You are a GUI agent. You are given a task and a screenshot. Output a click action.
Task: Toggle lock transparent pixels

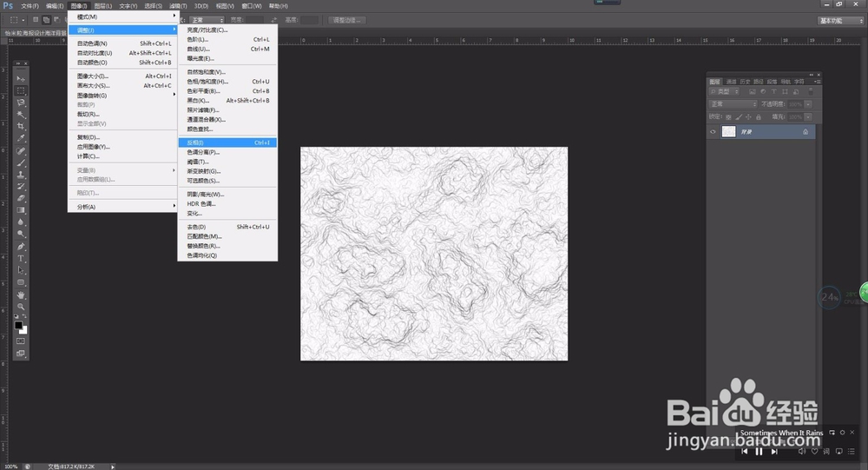pos(728,117)
